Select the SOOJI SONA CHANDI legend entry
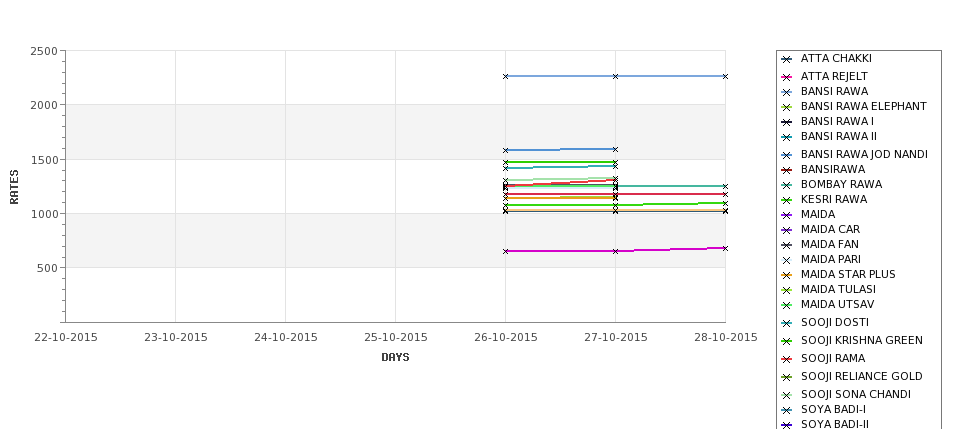975x429 pixels. pyautogui.click(x=856, y=394)
